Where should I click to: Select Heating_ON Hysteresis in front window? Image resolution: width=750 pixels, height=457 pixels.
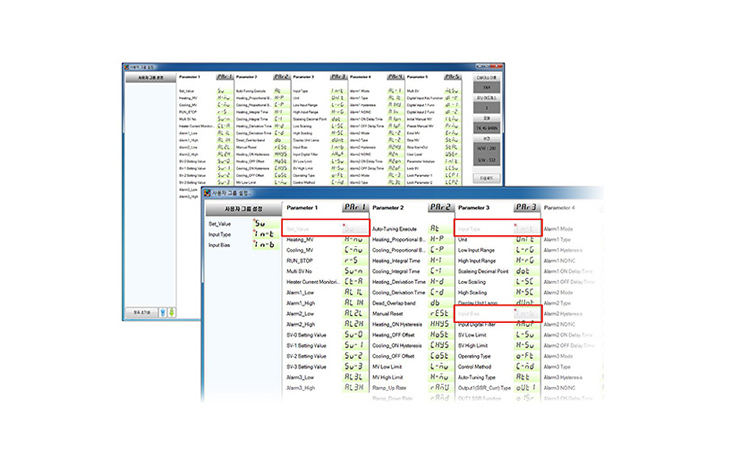tap(397, 324)
